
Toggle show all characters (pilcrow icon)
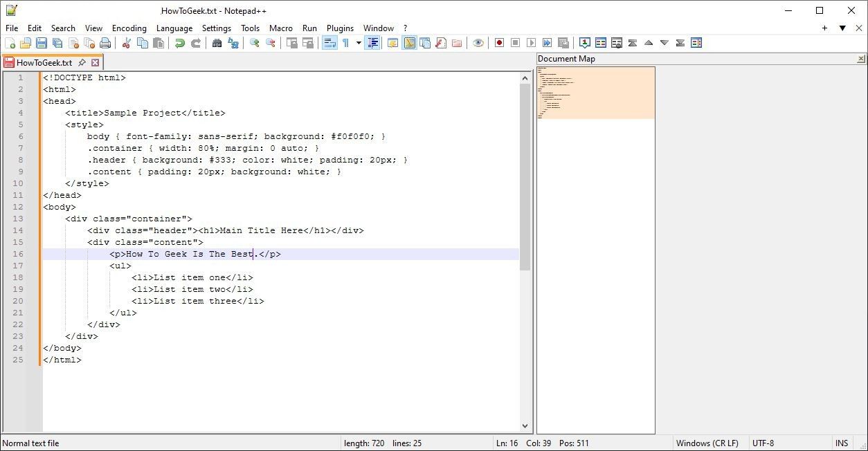point(347,43)
